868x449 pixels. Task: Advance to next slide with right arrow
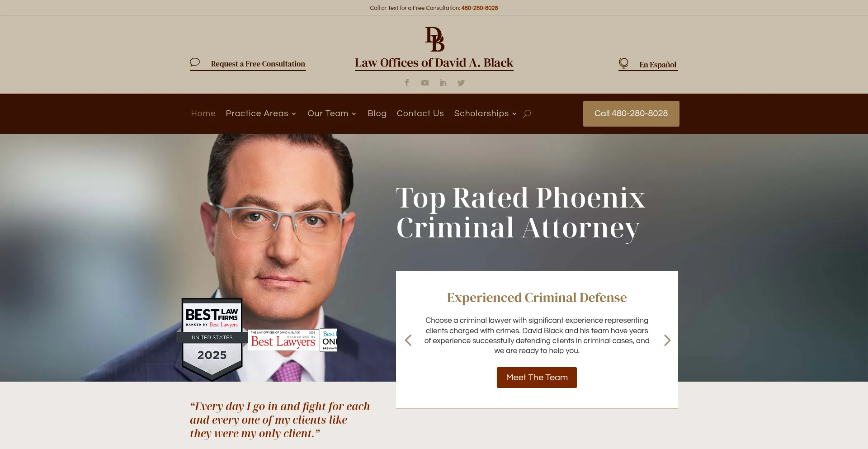click(667, 340)
